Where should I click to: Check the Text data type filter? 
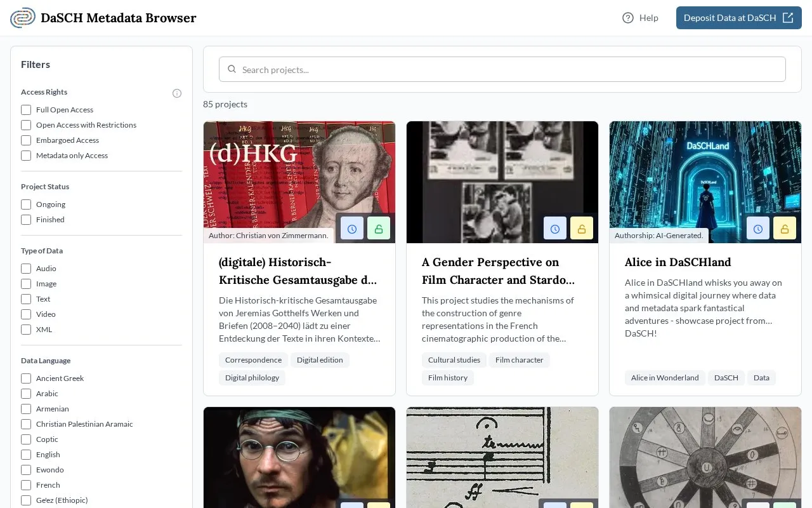tap(26, 299)
